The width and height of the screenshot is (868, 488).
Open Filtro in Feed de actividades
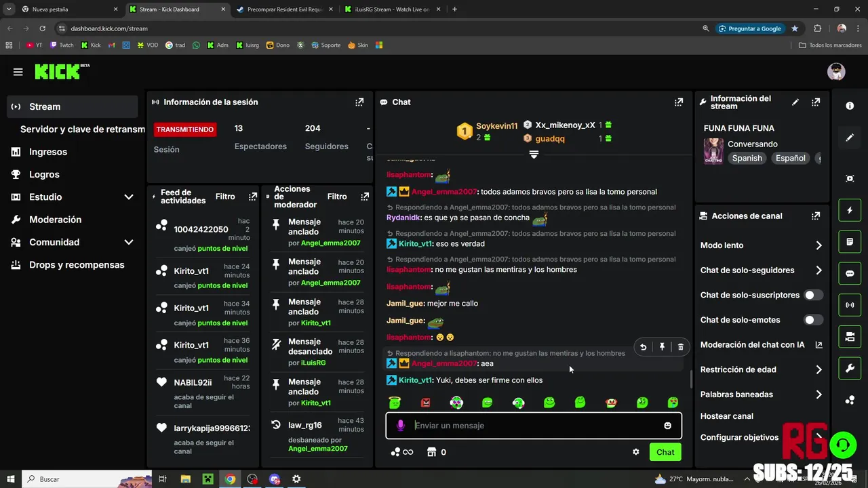225,197
